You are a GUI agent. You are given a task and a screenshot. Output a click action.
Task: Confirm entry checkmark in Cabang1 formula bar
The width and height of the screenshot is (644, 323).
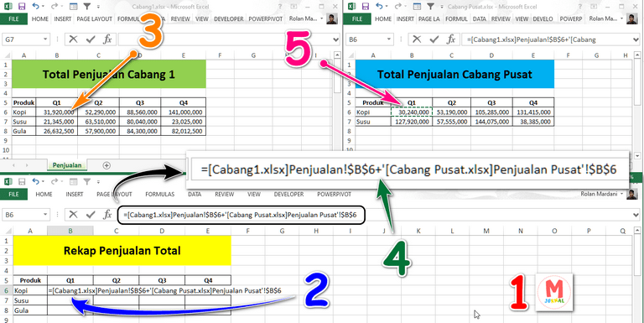[x=91, y=39]
